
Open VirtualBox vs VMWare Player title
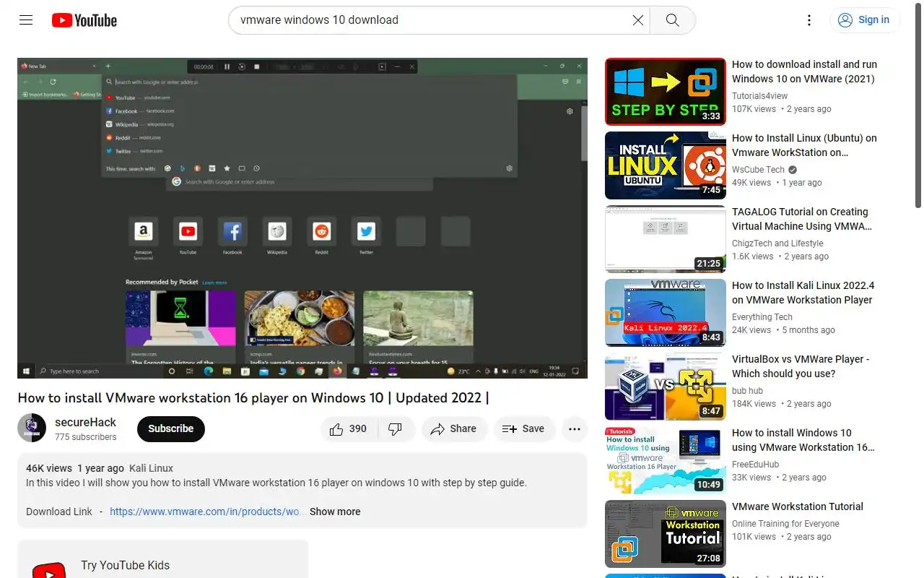801,366
